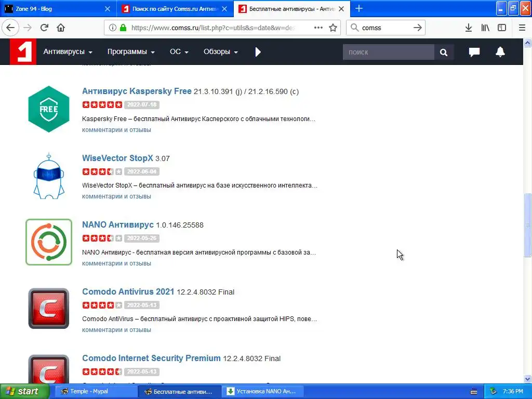Switch to the Zone 94 - Blog tab
Screen dimensions: 532x399
click(58, 9)
